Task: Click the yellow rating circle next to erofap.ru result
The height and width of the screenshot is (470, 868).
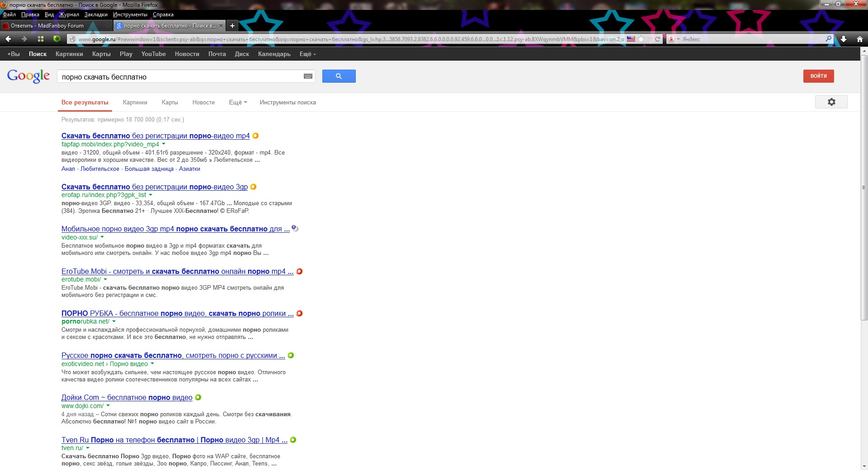Action: [253, 187]
